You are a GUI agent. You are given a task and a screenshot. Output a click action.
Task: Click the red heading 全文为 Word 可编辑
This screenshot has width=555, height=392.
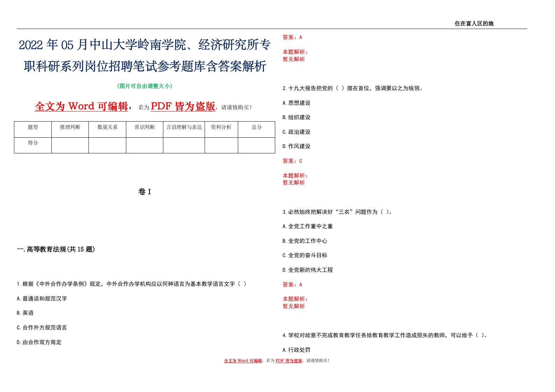coord(81,106)
